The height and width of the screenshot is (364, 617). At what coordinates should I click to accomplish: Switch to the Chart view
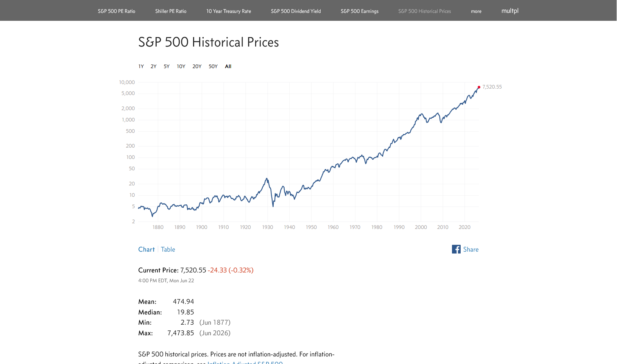point(146,249)
